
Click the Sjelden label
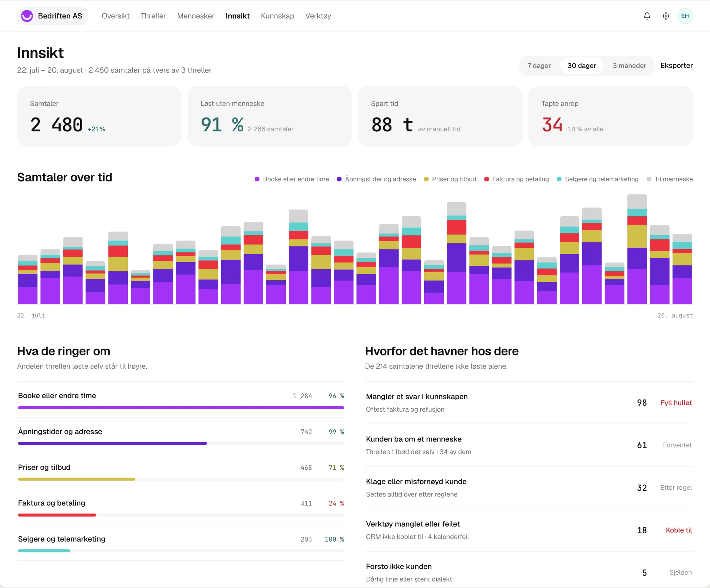pos(680,572)
